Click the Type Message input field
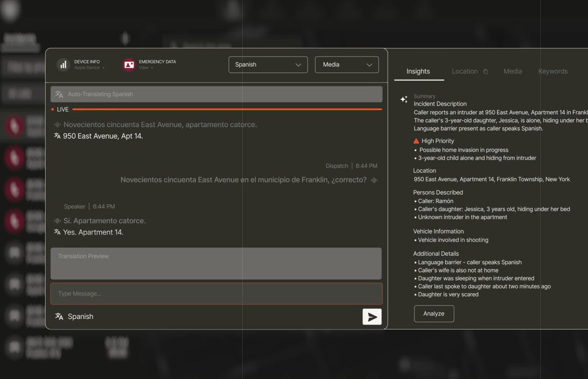Image resolution: width=588 pixels, height=379 pixels. pyautogui.click(x=216, y=294)
